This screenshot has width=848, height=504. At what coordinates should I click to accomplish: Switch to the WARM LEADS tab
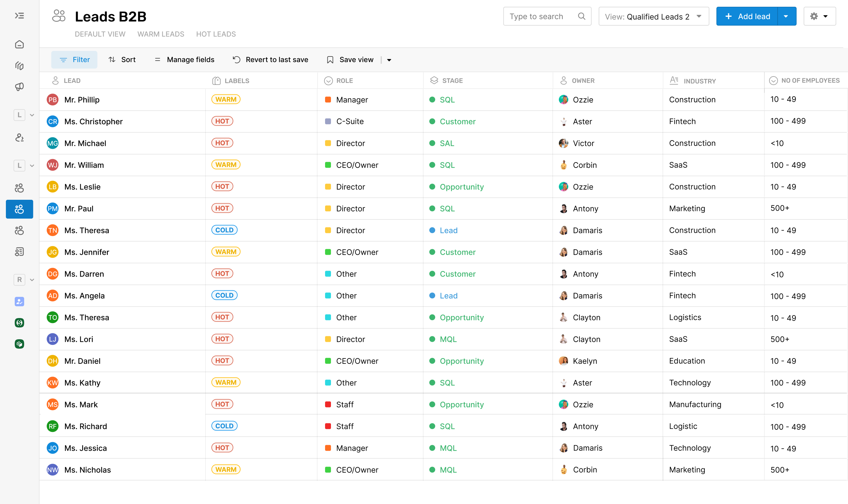pyautogui.click(x=161, y=34)
